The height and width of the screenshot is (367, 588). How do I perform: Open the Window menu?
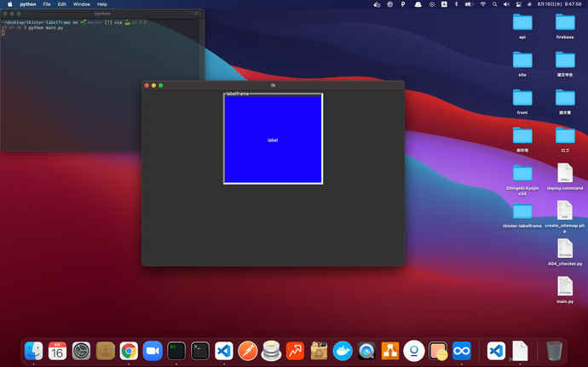click(x=81, y=4)
